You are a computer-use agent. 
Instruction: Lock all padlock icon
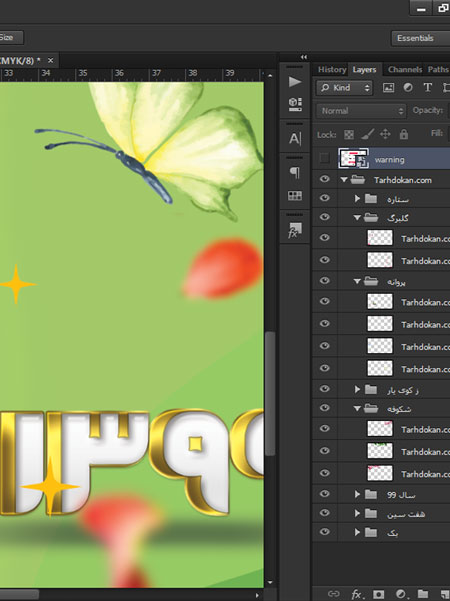tap(404, 134)
